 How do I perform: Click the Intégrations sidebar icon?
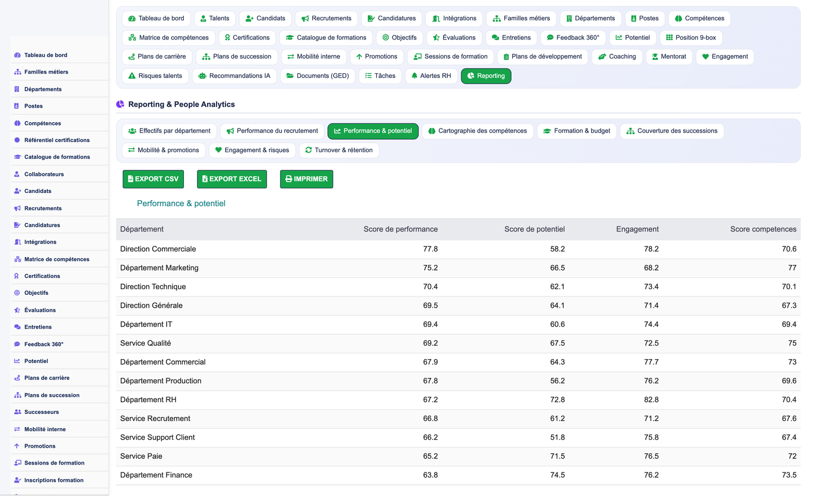17,242
